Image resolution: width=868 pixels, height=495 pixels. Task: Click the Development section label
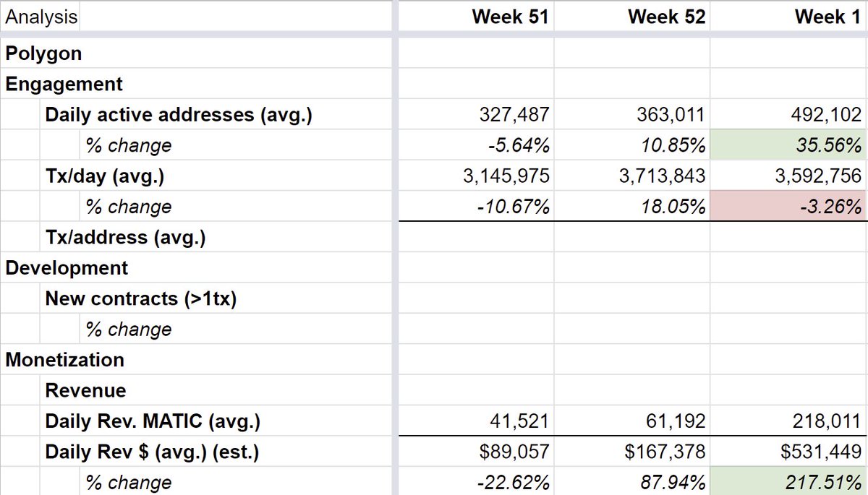[x=67, y=268]
